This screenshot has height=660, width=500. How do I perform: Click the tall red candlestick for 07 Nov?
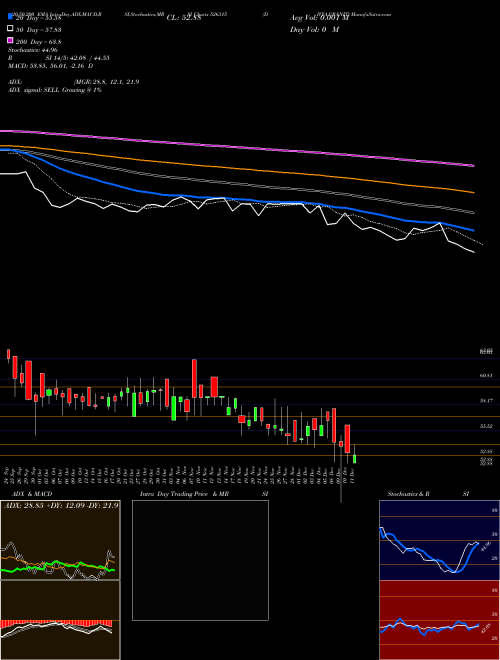point(194,378)
